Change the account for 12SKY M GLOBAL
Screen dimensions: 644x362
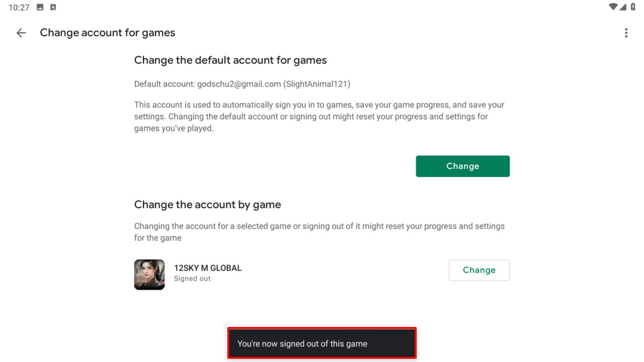click(479, 270)
